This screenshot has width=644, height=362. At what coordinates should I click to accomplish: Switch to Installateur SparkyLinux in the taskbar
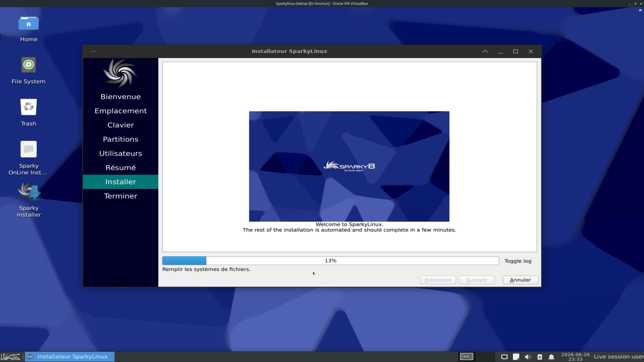pyautogui.click(x=70, y=356)
